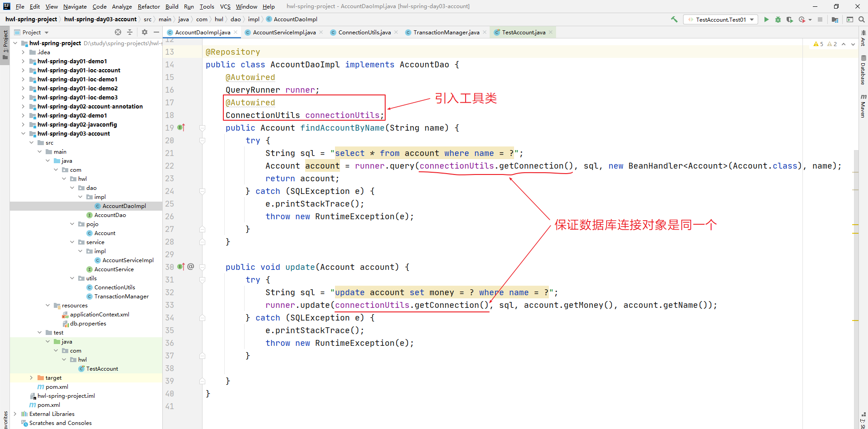Click the AccountDaoImpl breadcrumb in navigation bar
868x429 pixels.
point(292,19)
